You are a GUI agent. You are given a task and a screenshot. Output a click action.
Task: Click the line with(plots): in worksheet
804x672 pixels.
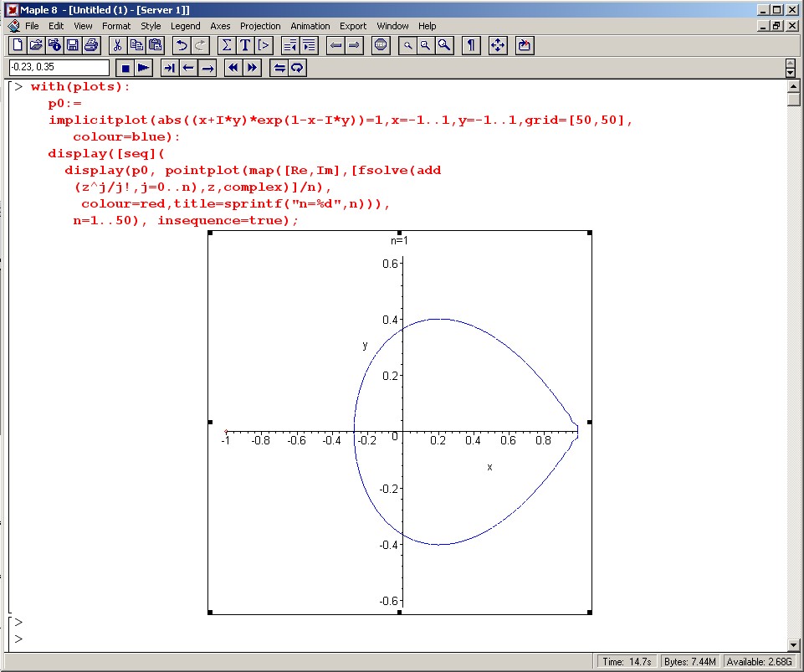click(80, 87)
